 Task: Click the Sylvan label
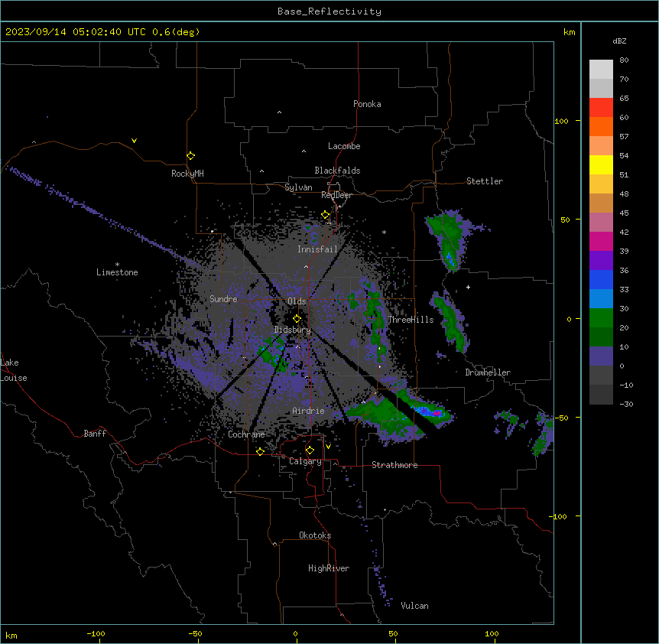coord(298,187)
